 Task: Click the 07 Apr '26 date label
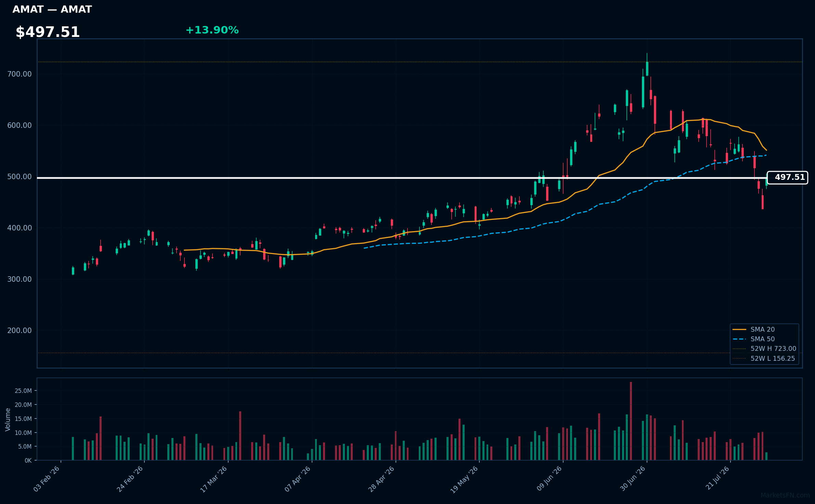298,479
